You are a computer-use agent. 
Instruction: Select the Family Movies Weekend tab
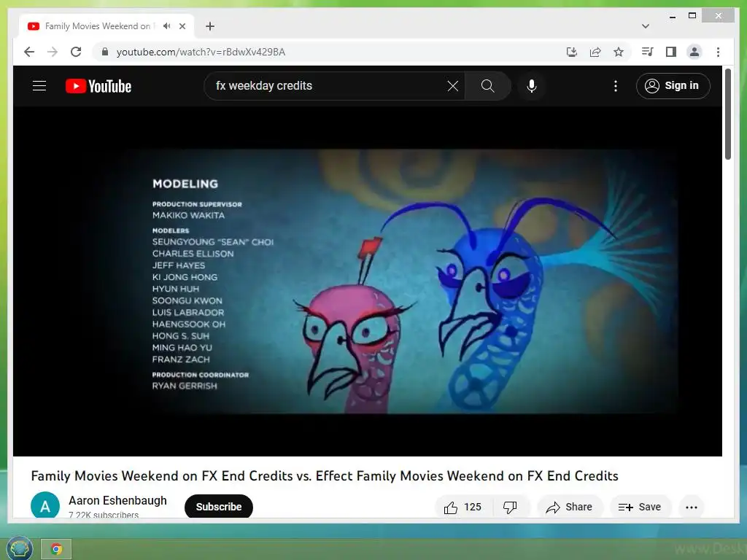tap(98, 26)
